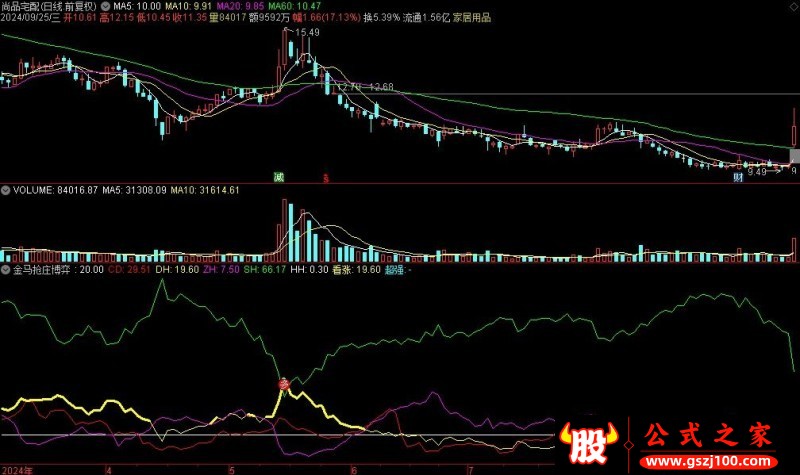Image resolution: width=800 pixels, height=475 pixels.
Task: Select the stock title 尚品宅配(日线 前复权)
Action: coord(48,6)
